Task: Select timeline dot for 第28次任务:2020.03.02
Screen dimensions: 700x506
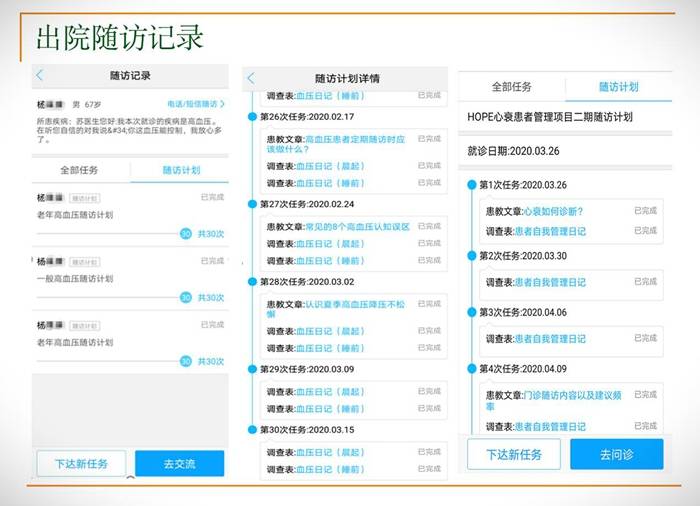Action: click(x=252, y=282)
